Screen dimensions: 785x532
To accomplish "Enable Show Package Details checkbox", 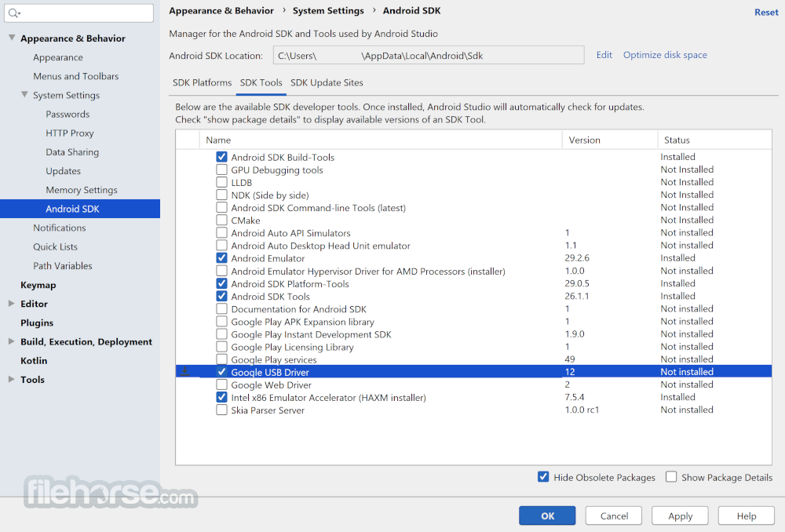I will tap(671, 477).
